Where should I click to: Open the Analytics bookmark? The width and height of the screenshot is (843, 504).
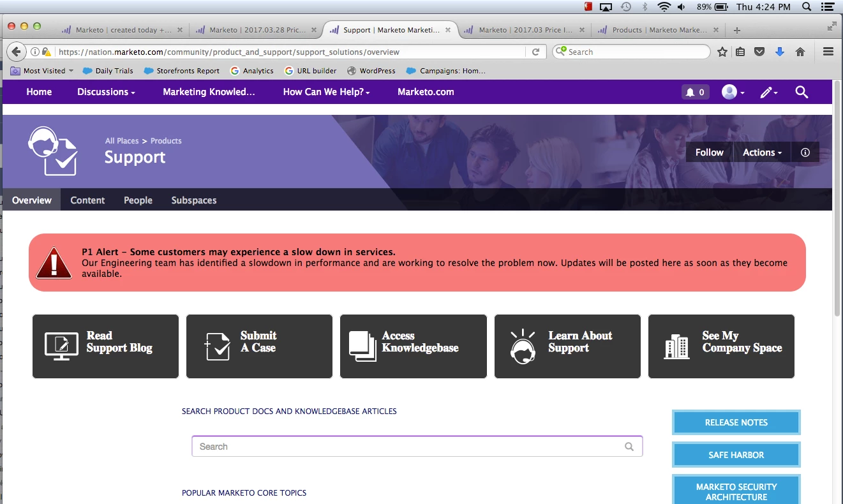tap(252, 71)
